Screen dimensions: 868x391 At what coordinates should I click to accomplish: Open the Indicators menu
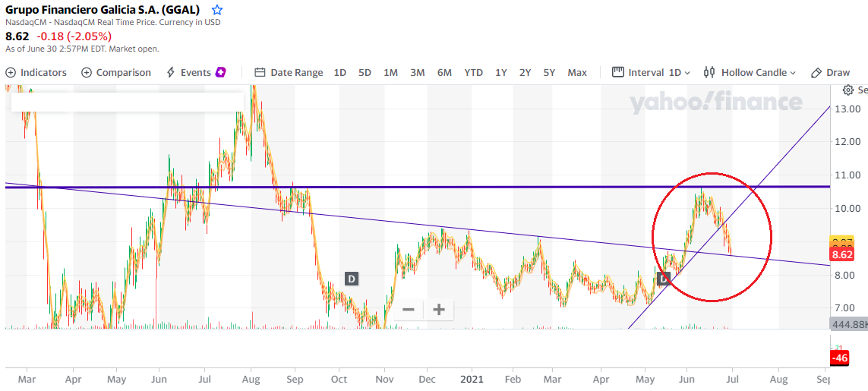pyautogui.click(x=36, y=73)
